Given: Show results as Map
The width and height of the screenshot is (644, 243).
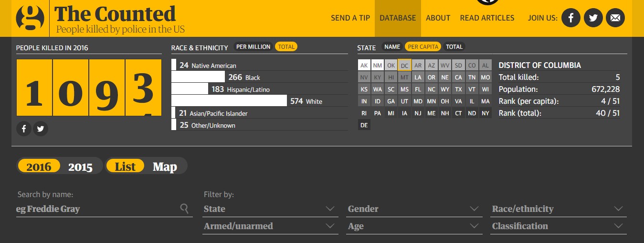Looking at the screenshot, I should [x=165, y=166].
